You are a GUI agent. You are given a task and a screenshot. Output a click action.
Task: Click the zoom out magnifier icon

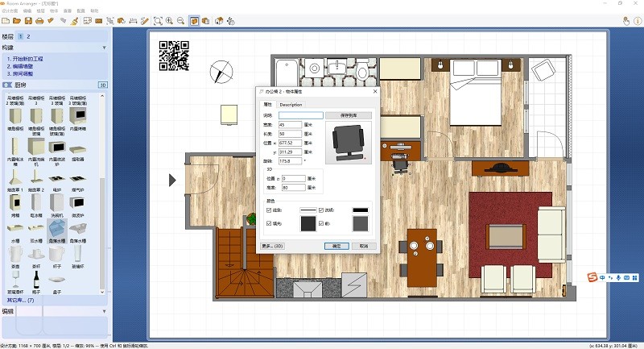tap(180, 19)
